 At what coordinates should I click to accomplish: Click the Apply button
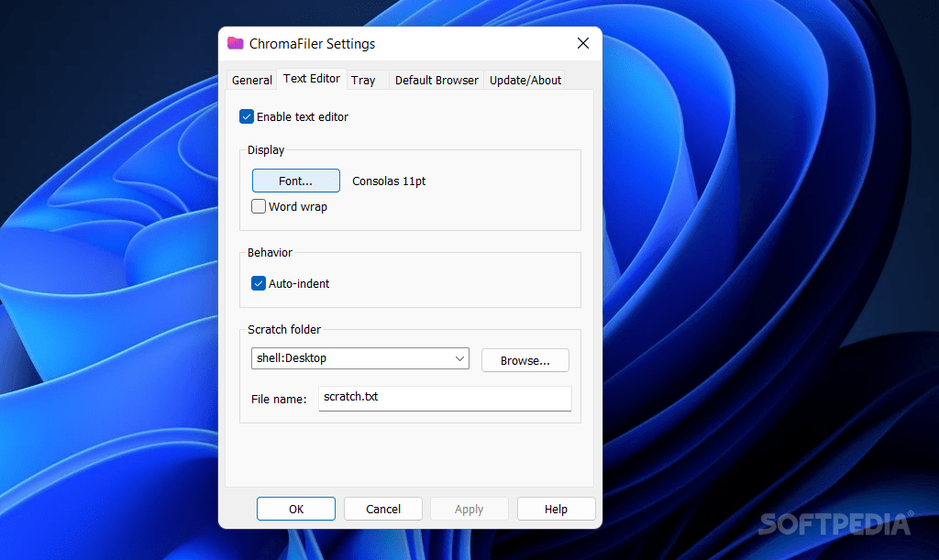coord(469,509)
